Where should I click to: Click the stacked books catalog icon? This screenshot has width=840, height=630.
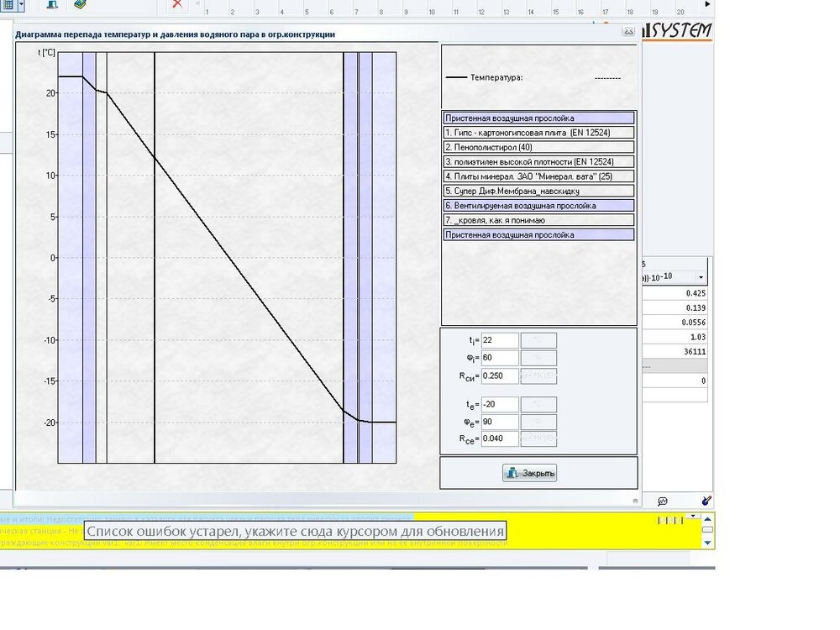(x=80, y=4)
